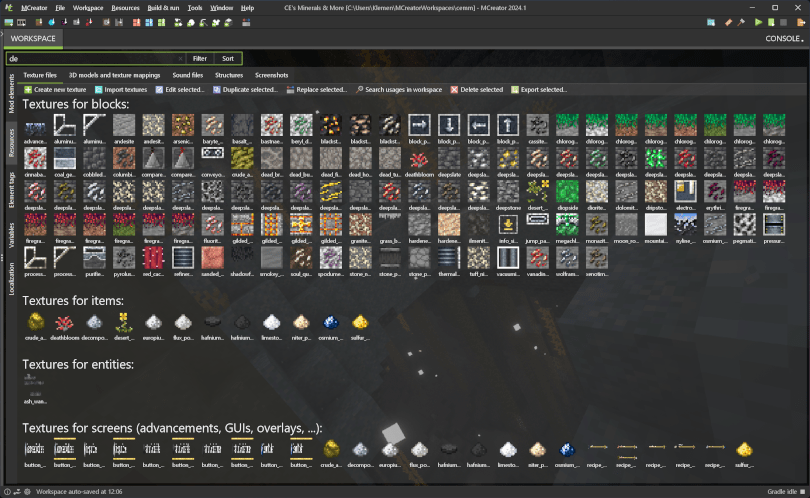The height and width of the screenshot is (498, 810).
Task: Click Duplicate selected button
Action: click(245, 89)
